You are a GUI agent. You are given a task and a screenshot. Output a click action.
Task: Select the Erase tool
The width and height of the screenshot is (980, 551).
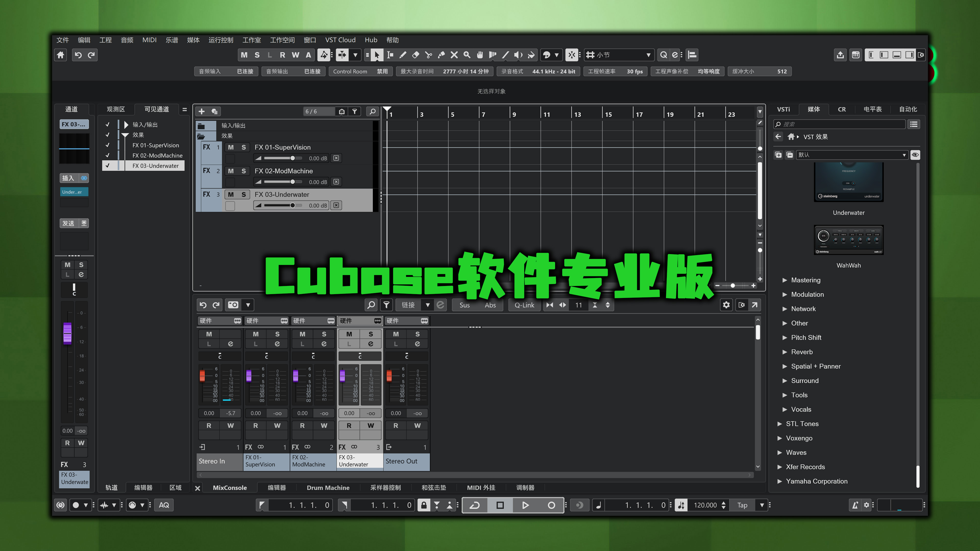coord(415,55)
